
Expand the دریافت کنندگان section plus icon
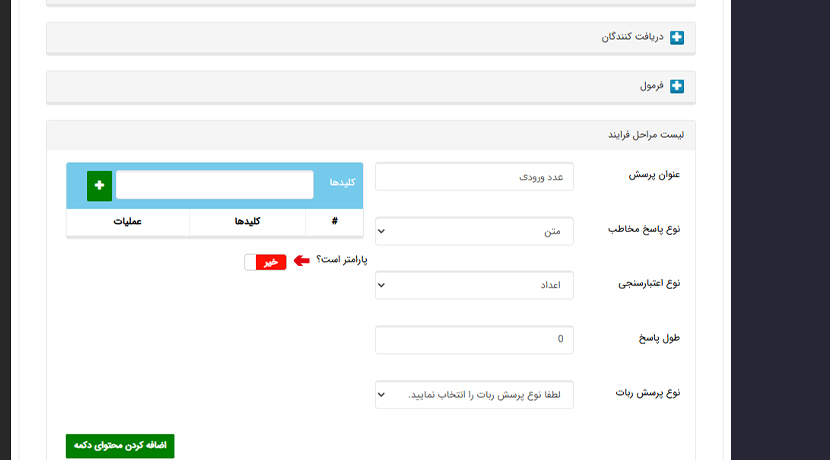tap(676, 38)
